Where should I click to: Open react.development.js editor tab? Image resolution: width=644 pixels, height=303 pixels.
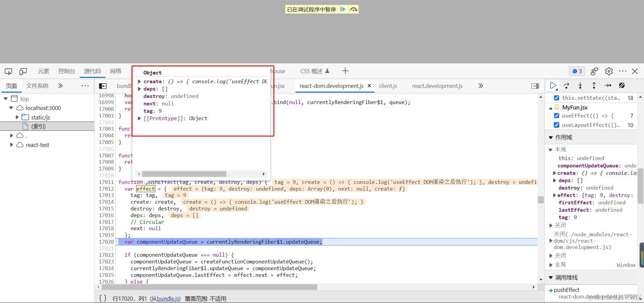click(437, 86)
